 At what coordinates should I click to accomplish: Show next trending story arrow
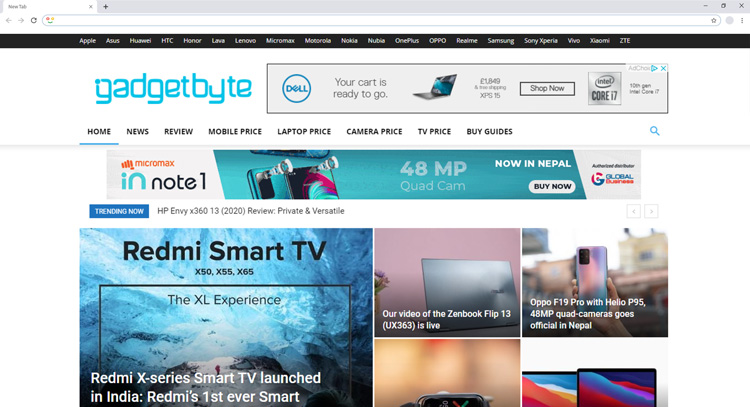tap(651, 211)
